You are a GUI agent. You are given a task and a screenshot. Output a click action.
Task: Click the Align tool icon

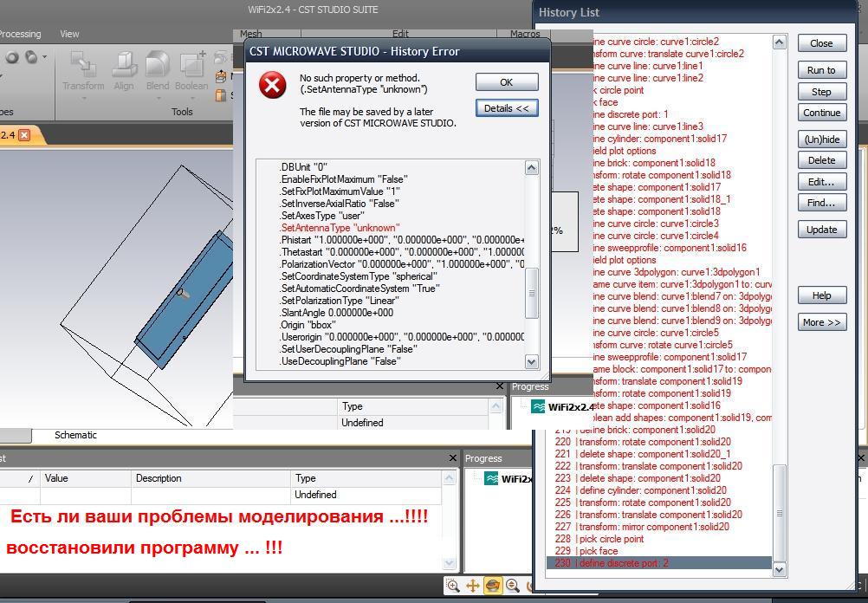point(124,64)
